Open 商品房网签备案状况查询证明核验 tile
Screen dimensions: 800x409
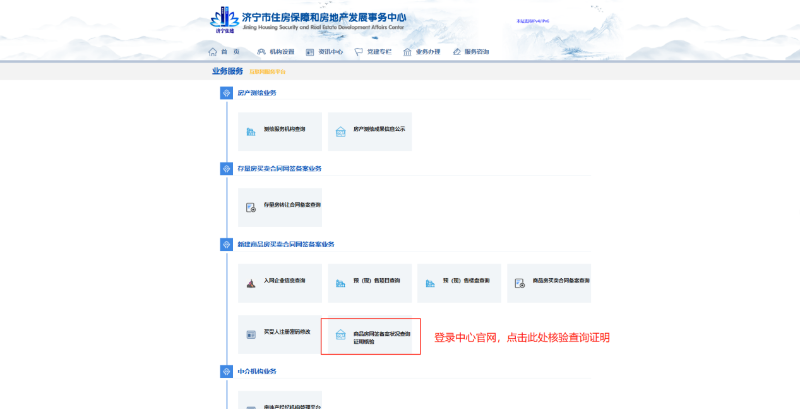(372, 335)
